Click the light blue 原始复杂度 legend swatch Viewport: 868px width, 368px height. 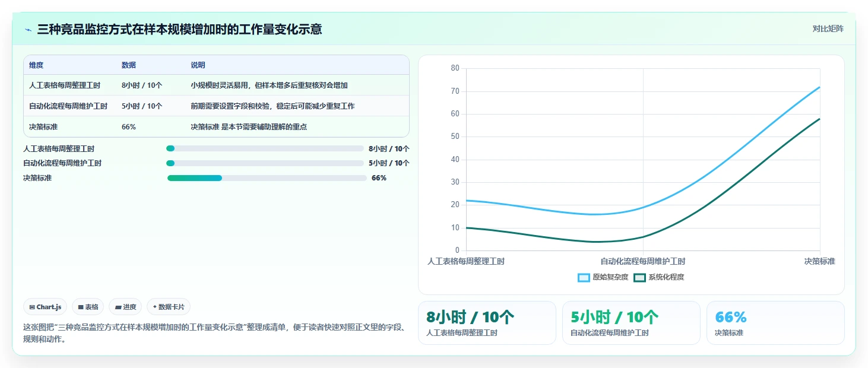(x=584, y=277)
